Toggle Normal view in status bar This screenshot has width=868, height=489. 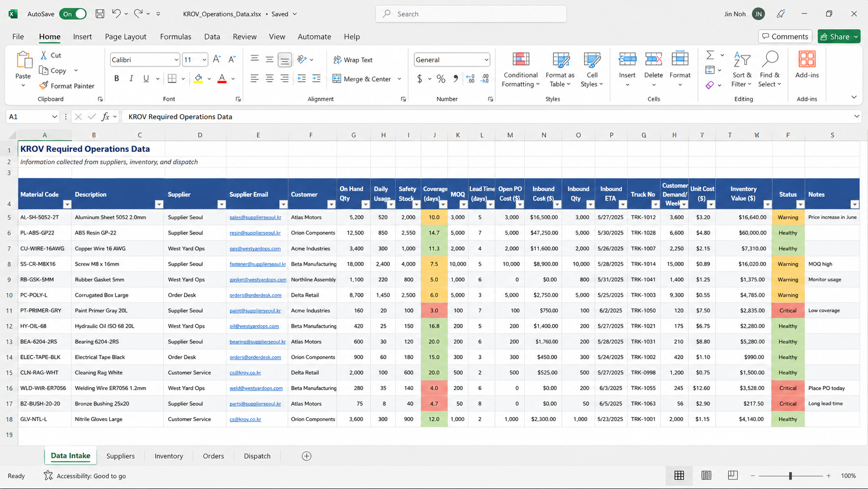click(679, 475)
